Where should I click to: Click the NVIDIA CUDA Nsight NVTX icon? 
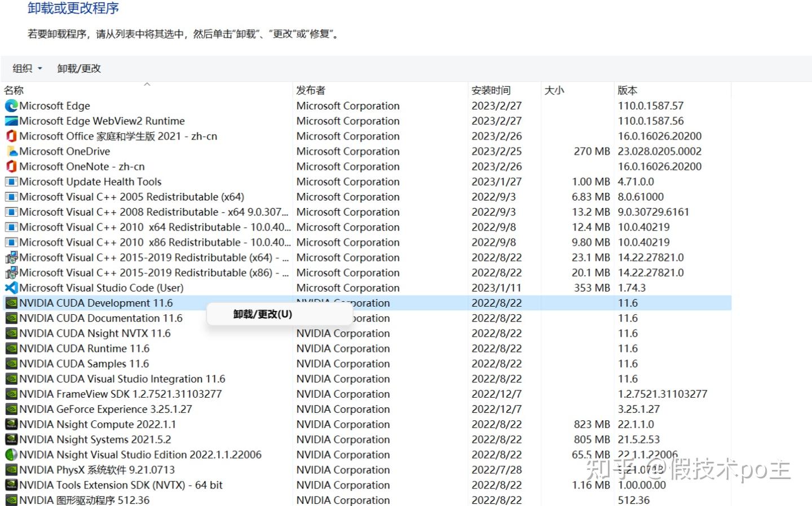(11, 333)
